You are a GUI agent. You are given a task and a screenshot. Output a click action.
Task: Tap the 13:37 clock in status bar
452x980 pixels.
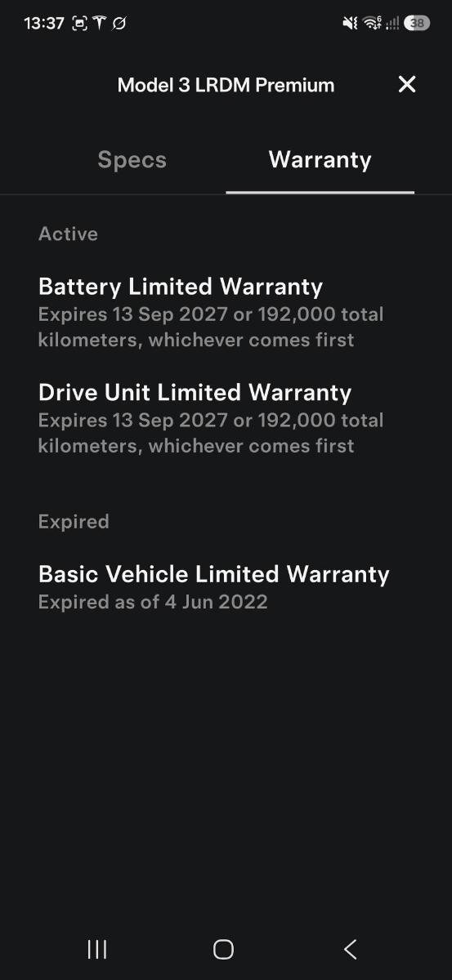[x=44, y=24]
